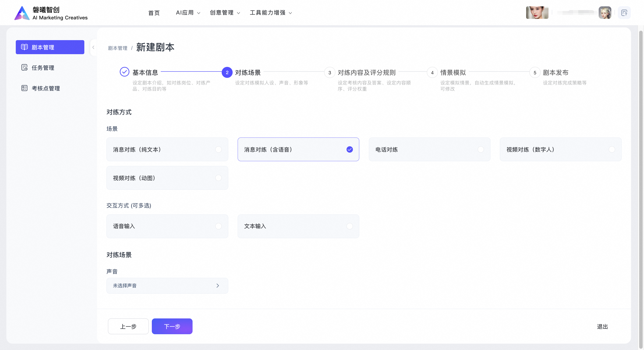Image resolution: width=644 pixels, height=350 pixels.
Task: Open 工具能力增强 menu
Action: tap(271, 13)
